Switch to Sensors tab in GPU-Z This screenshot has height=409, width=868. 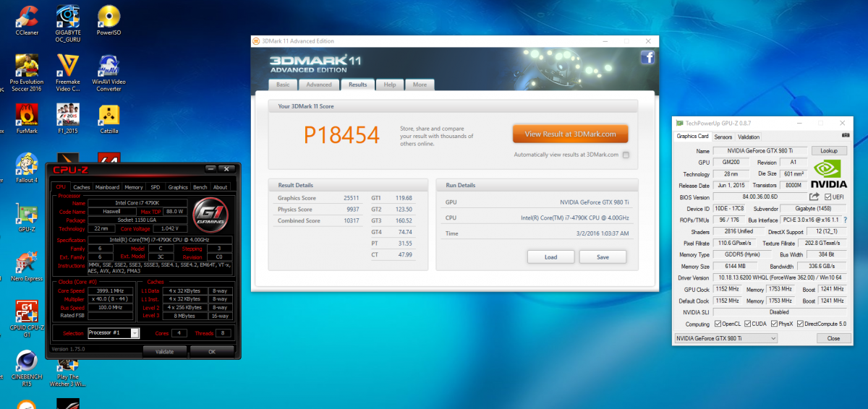click(x=723, y=137)
